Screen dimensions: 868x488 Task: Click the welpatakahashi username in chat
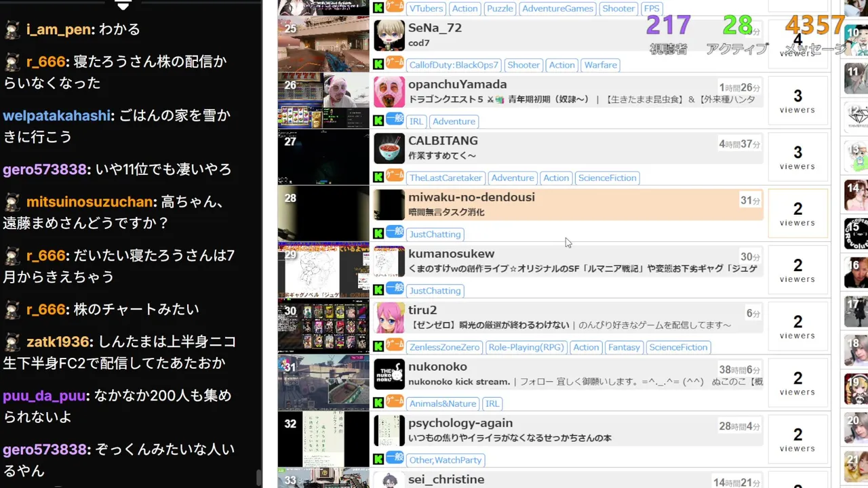click(x=57, y=115)
